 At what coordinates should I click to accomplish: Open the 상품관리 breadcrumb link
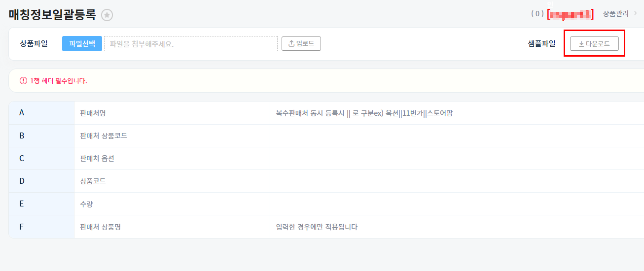coord(615,14)
